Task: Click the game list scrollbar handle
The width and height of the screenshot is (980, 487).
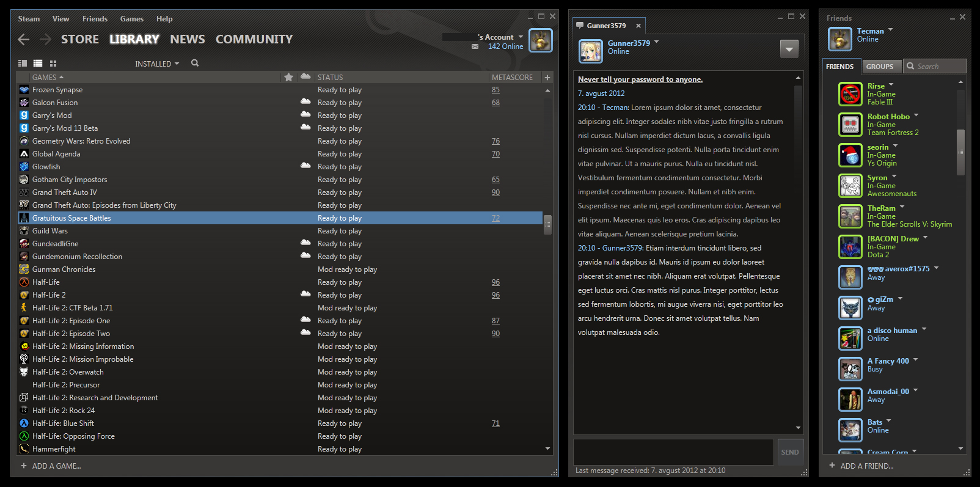Action: (x=547, y=224)
